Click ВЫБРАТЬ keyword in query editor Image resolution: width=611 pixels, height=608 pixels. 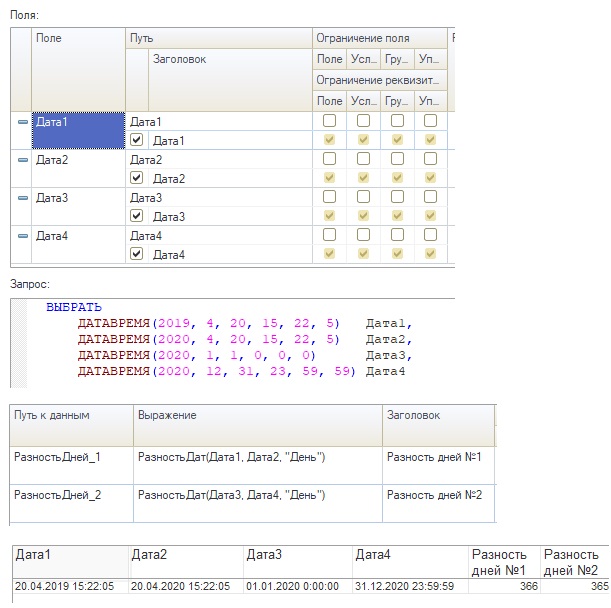74,307
